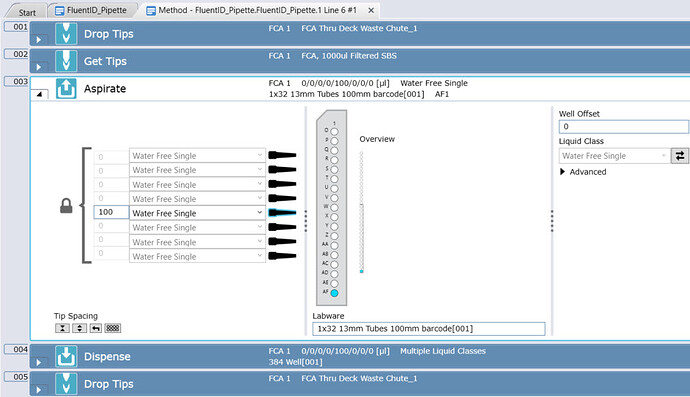Toggle the tip lock padlock icon
Screen dimensions: 690x397
[x=66, y=206]
